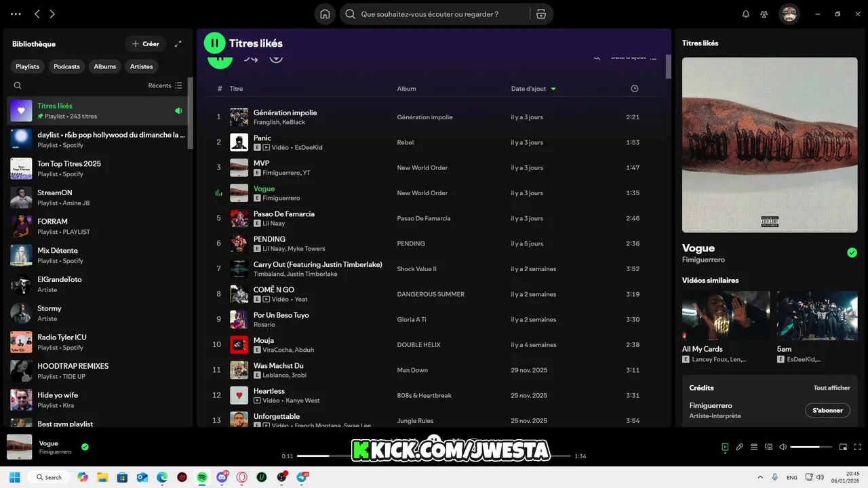868x488 pixels.
Task: Sort by the Titre column header
Action: coord(236,89)
